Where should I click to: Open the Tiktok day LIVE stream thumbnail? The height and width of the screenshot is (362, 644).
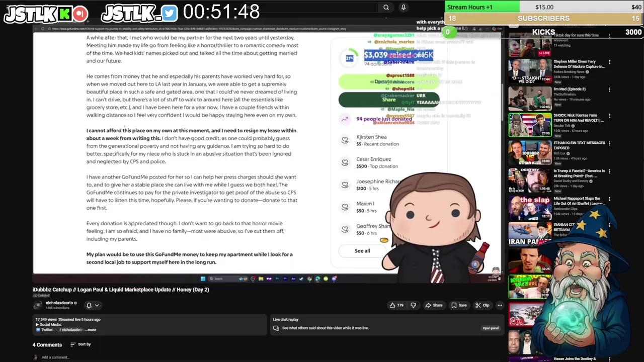coord(530,44)
